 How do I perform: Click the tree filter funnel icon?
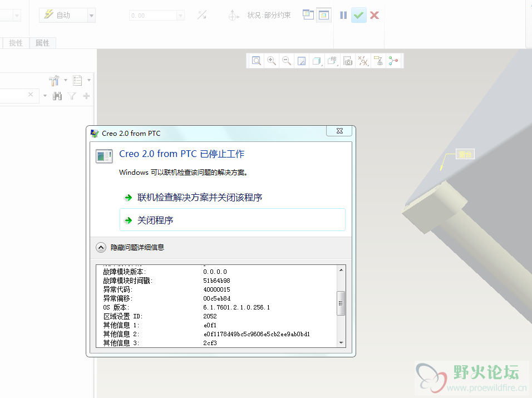(x=72, y=96)
